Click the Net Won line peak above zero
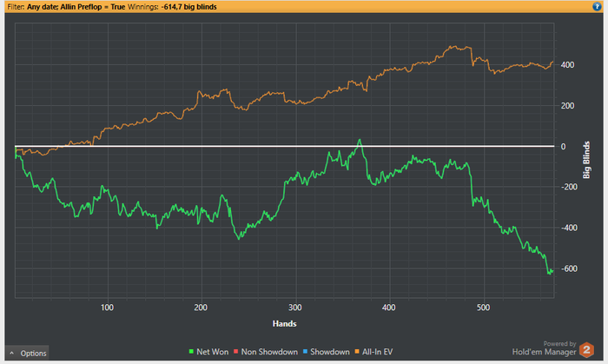 [360, 140]
